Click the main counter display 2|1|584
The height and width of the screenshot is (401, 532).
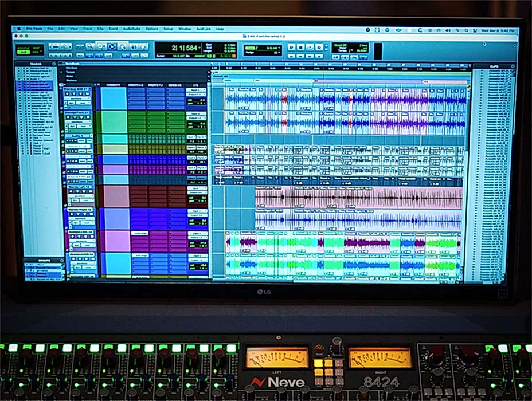[x=185, y=48]
